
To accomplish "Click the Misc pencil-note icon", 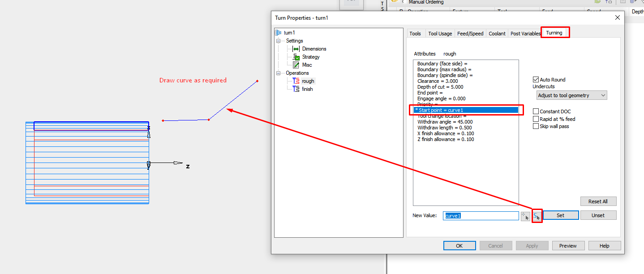I will 296,64.
